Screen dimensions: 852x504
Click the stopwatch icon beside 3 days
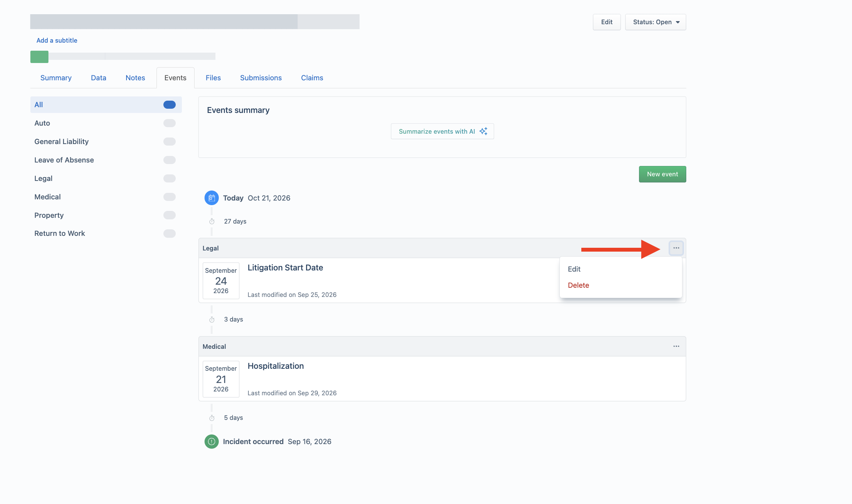212,320
